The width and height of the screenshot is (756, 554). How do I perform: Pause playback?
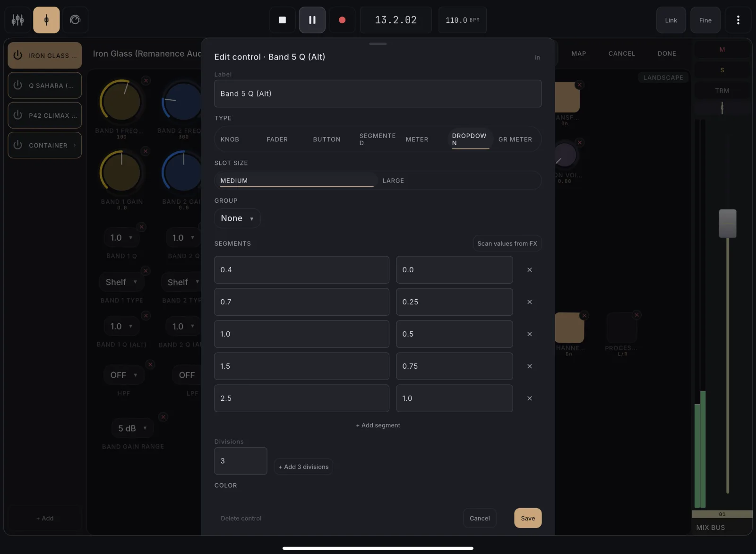point(312,20)
